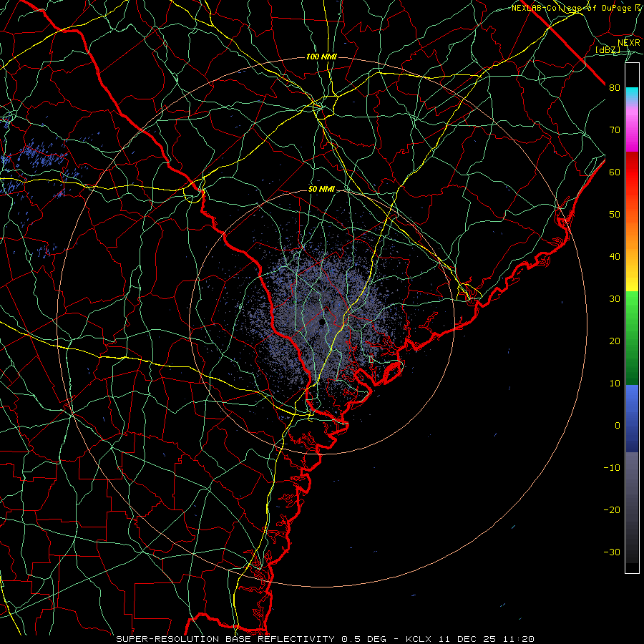
Task: Click the 11 DEC 25 date in caption
Action: coord(468,639)
